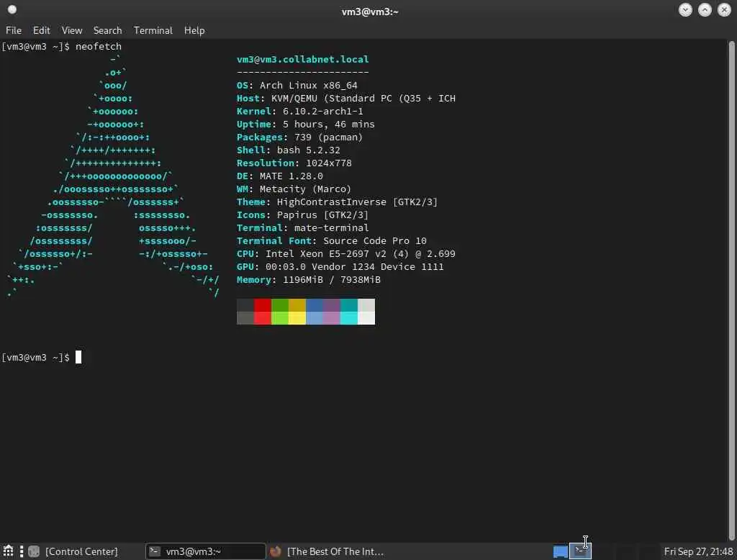Click the clock showing Fri Sep 27, 21:48
This screenshot has height=560, width=737.
click(x=698, y=551)
